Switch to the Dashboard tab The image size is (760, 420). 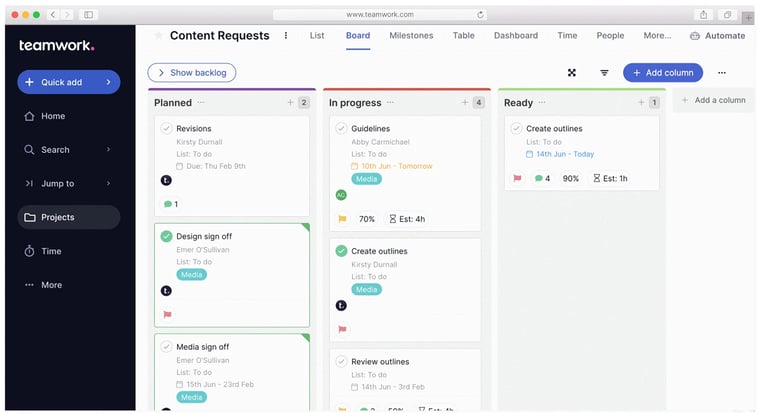(x=515, y=36)
